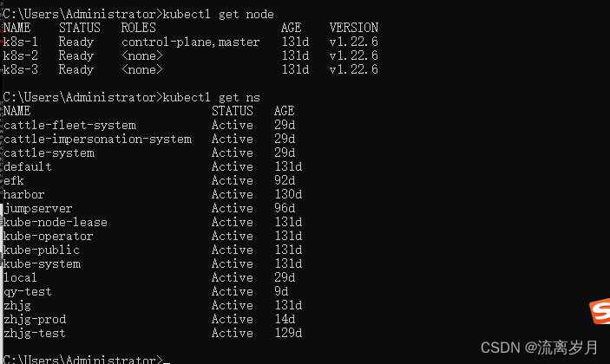Click the harbor namespace entry
The image size is (610, 364).
[x=24, y=194]
